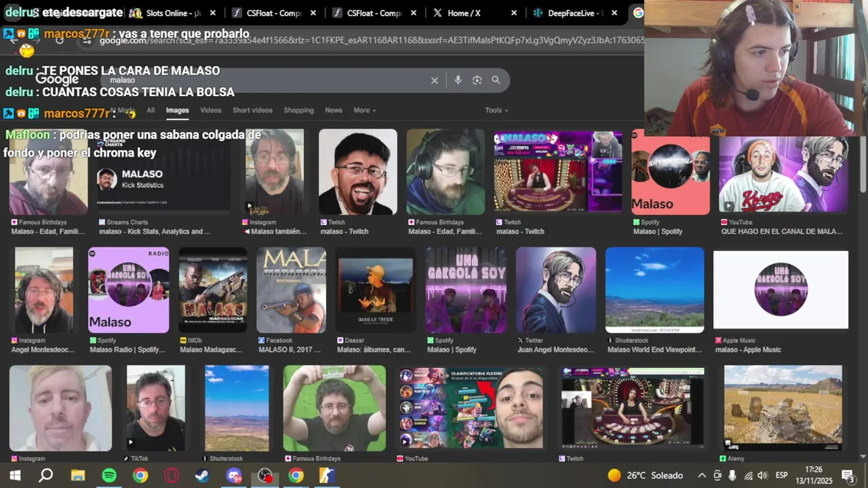Open Steam from the taskbar
Image resolution: width=868 pixels, height=488 pixels.
pyautogui.click(x=202, y=476)
